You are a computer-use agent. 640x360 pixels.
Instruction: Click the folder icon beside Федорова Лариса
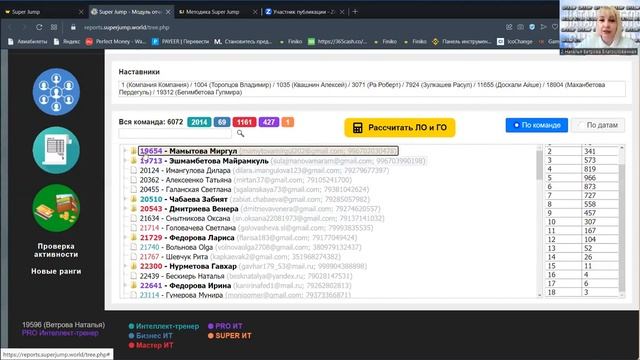(133, 238)
